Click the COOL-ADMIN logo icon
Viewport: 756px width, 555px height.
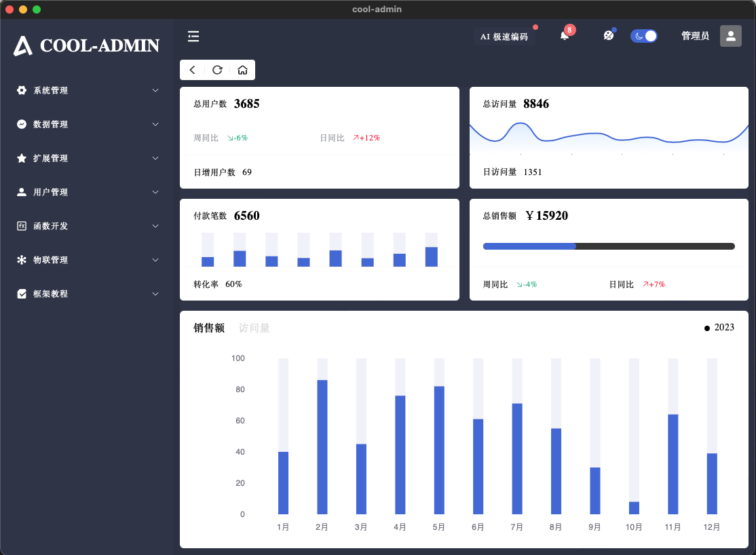point(23,46)
